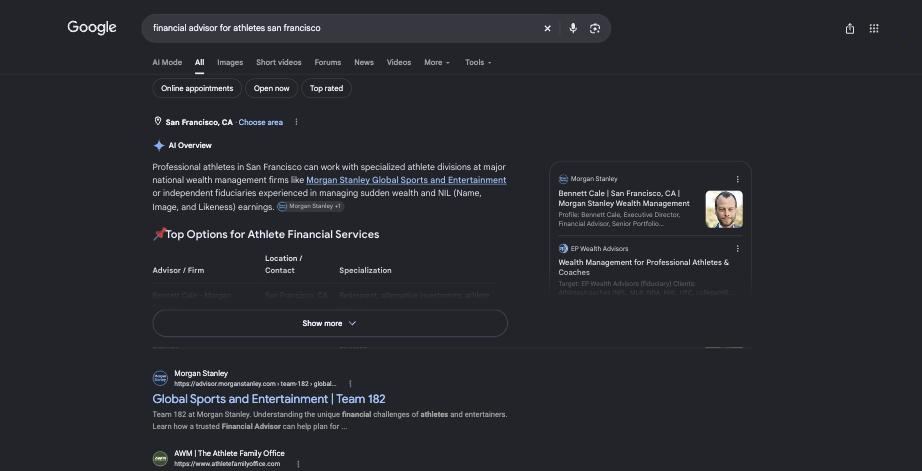The width and height of the screenshot is (922, 471).
Task: Switch to AI Mode tab
Action: pos(167,62)
